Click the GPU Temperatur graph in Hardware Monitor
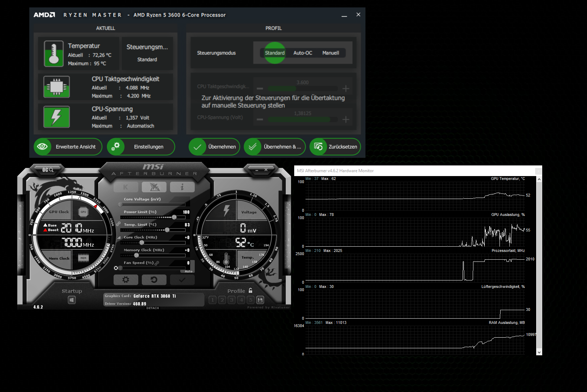This screenshot has height=392, width=587. click(415, 196)
